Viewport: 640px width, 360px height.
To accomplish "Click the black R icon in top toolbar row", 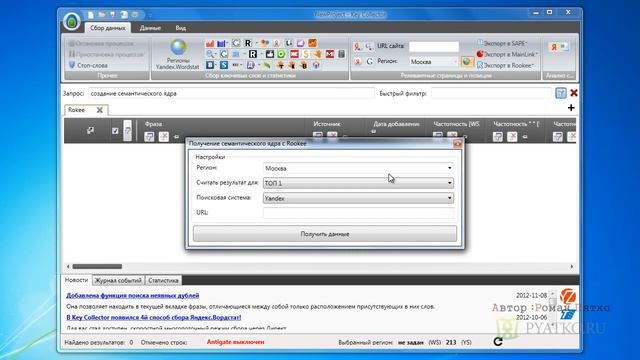I will [247, 43].
